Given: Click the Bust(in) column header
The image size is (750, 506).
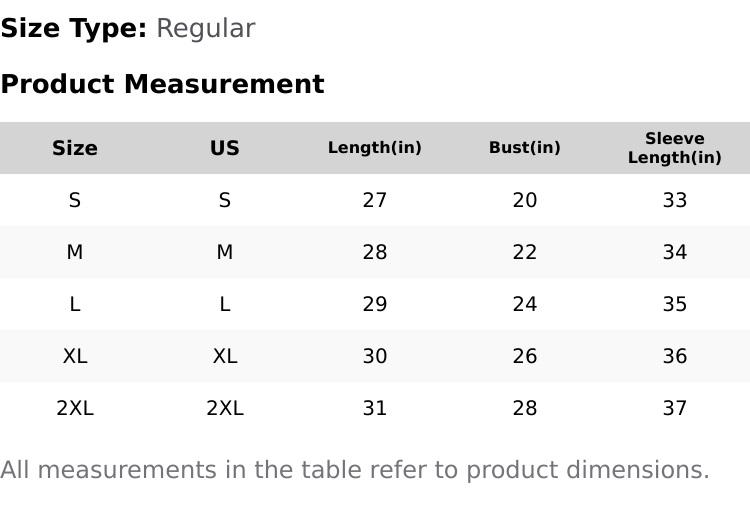Looking at the screenshot, I should click(525, 148).
